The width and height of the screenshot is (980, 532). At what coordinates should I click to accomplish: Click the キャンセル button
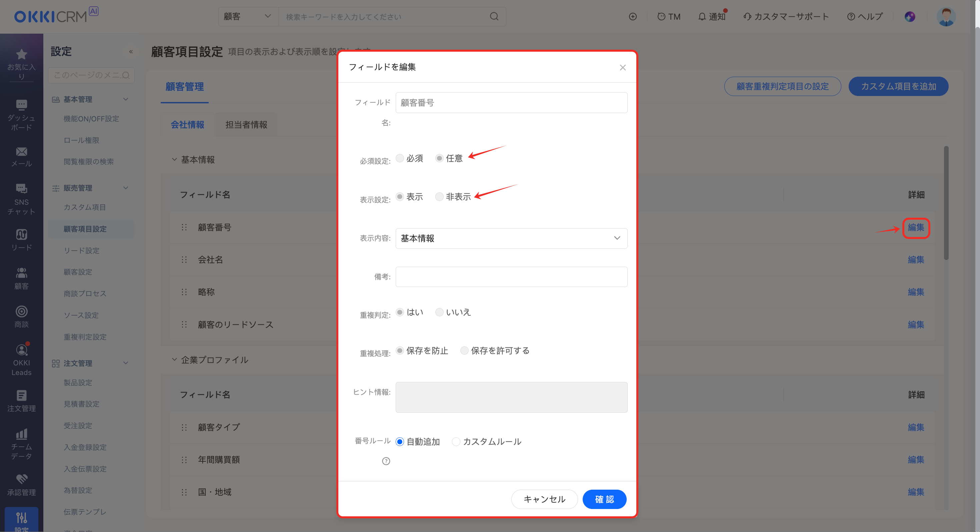544,499
